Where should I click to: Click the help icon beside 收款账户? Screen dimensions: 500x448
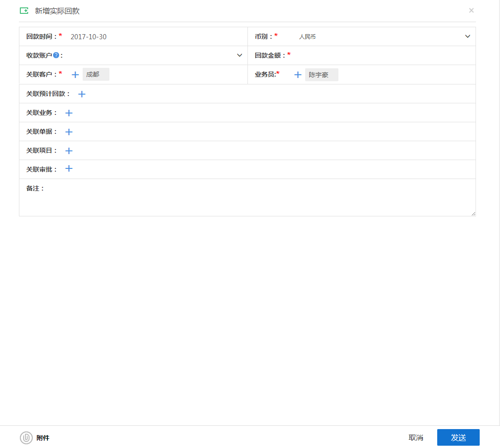click(x=56, y=55)
